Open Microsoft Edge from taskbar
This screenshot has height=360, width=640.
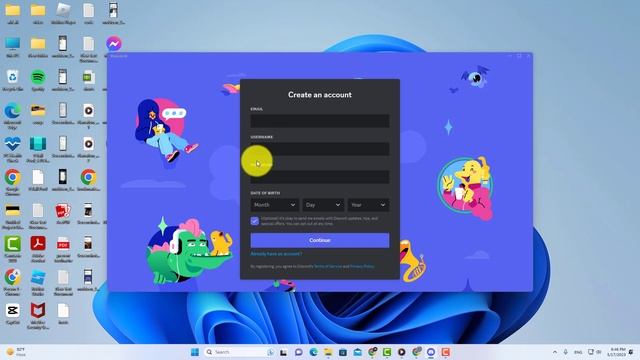pos(313,352)
